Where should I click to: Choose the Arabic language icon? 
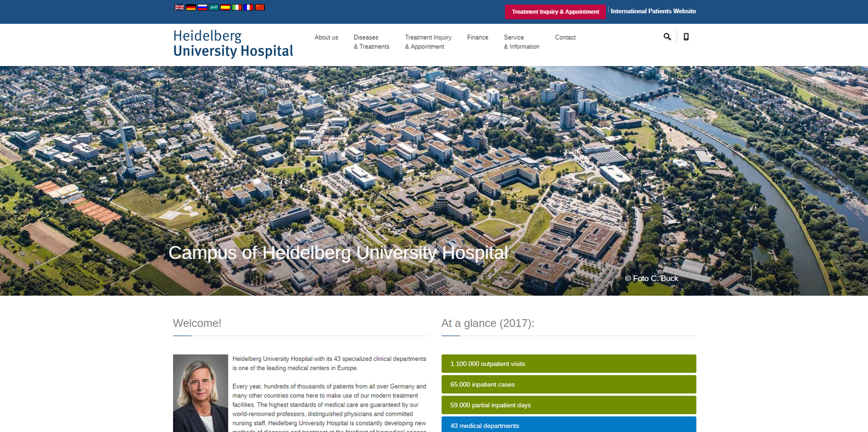[x=214, y=7]
